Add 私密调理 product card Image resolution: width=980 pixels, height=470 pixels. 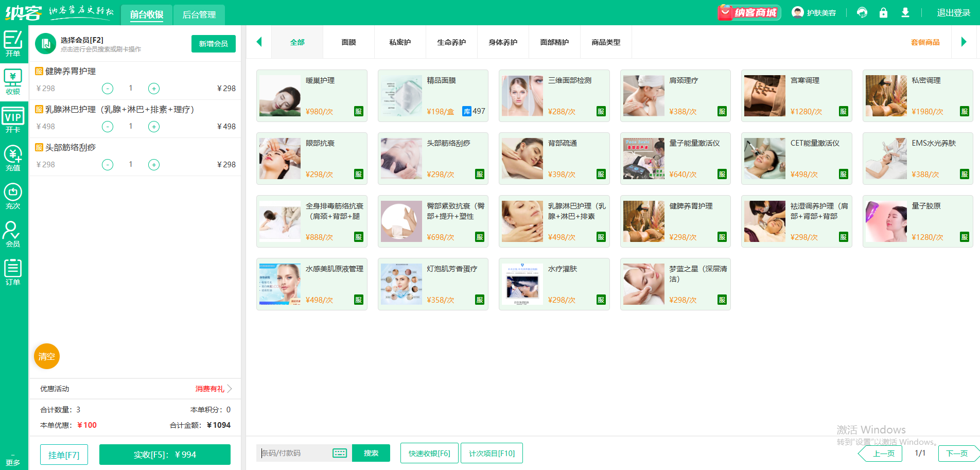tap(918, 96)
